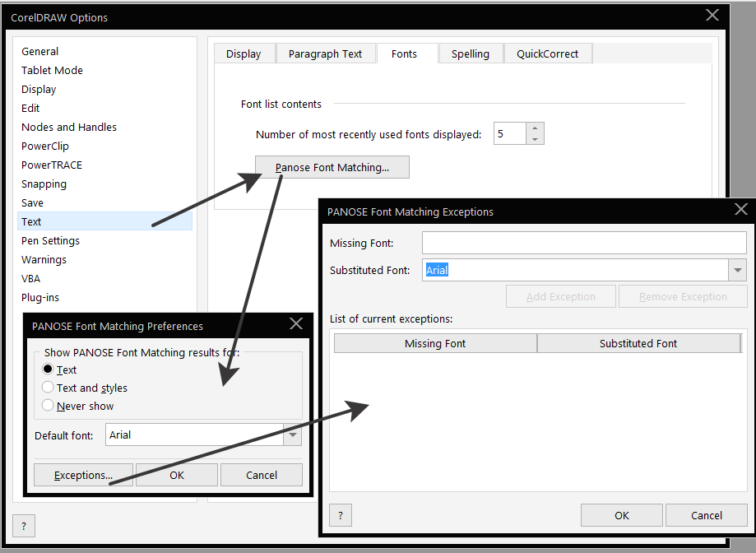The image size is (756, 553).
Task: Open help in PANOSE Exceptions dialog
Action: click(341, 515)
